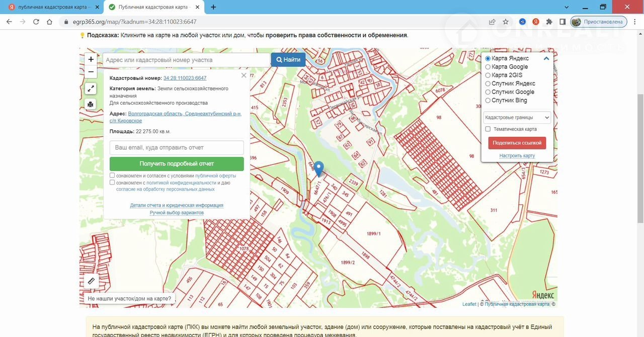Zoom in the map with plus button
The height and width of the screenshot is (337, 644).
[x=91, y=59]
